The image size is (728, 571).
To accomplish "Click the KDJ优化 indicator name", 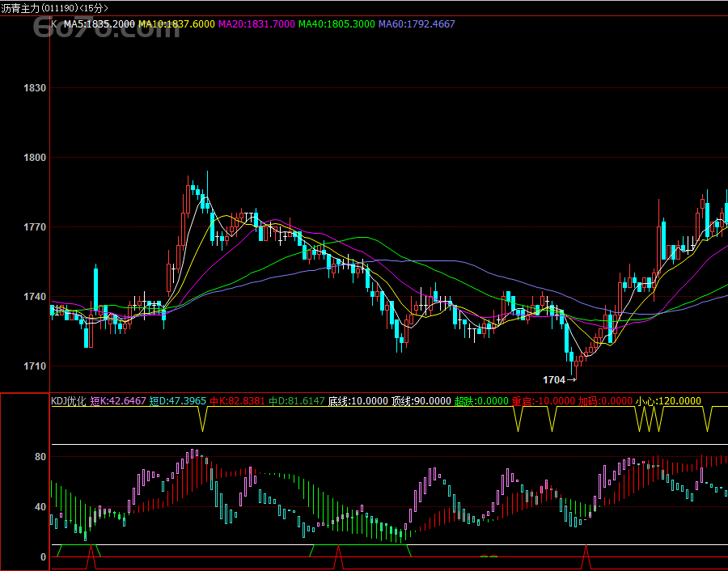I will [69, 400].
